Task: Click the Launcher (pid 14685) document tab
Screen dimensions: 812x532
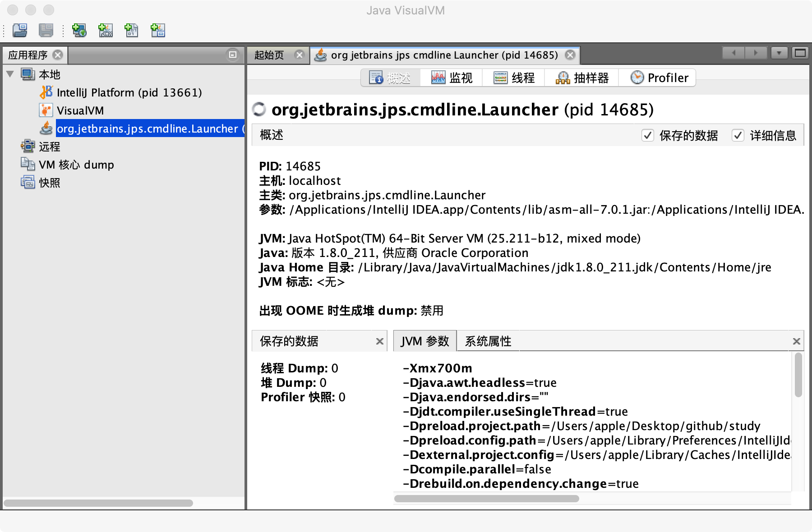Action: pyautogui.click(x=444, y=55)
